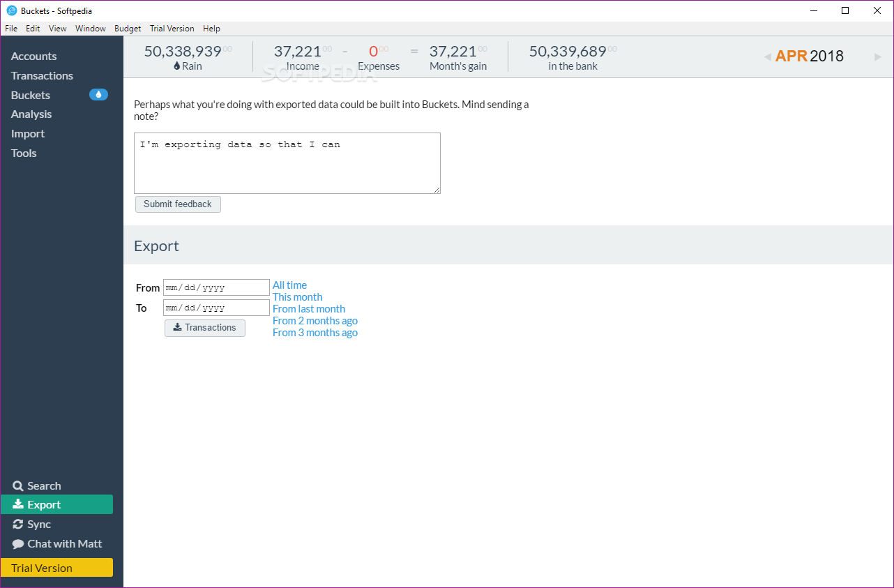Click the Export section heading
Screen dimensions: 894x588
tap(156, 246)
